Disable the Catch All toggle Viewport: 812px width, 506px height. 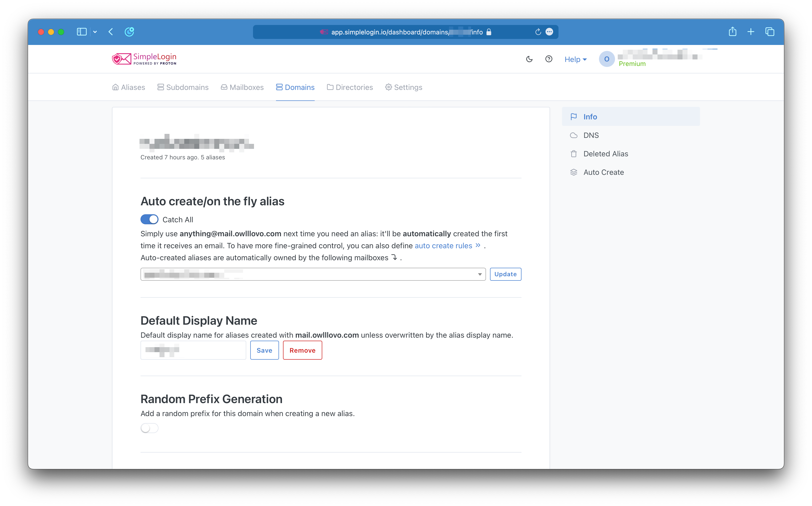149,220
